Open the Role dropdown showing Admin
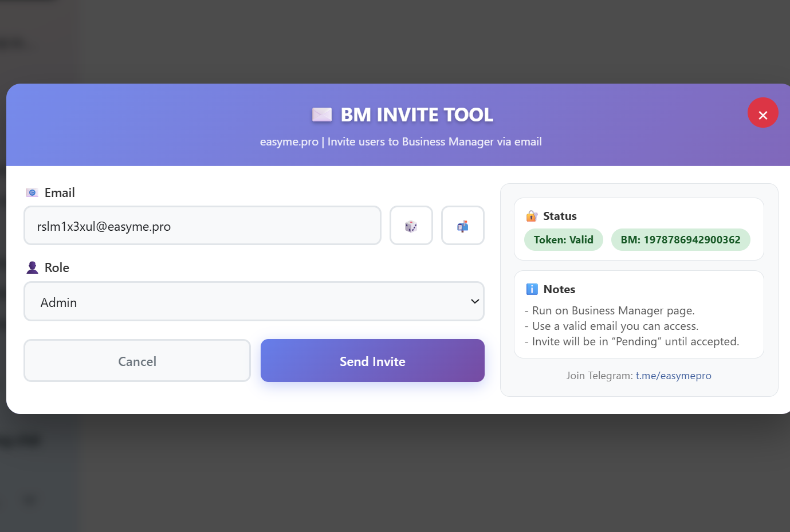The image size is (790, 532). pos(253,301)
